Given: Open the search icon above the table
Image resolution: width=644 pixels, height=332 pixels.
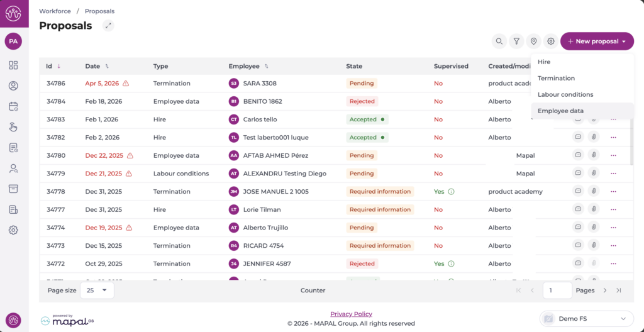Looking at the screenshot, I should tap(499, 41).
